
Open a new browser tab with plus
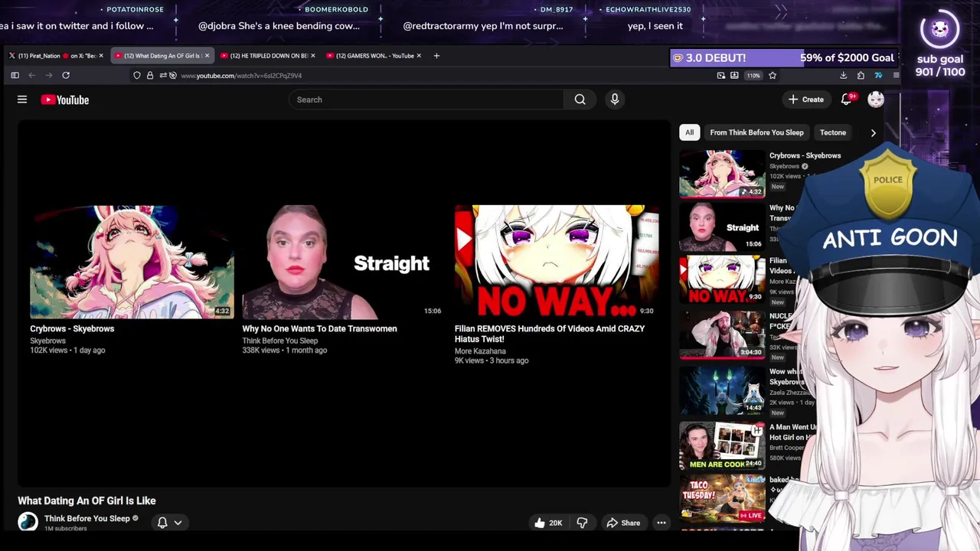pyautogui.click(x=436, y=56)
